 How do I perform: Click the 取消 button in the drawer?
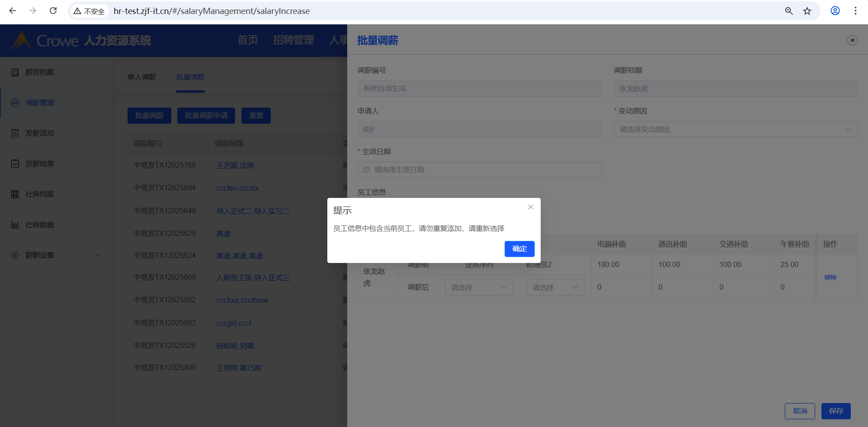pyautogui.click(x=800, y=411)
